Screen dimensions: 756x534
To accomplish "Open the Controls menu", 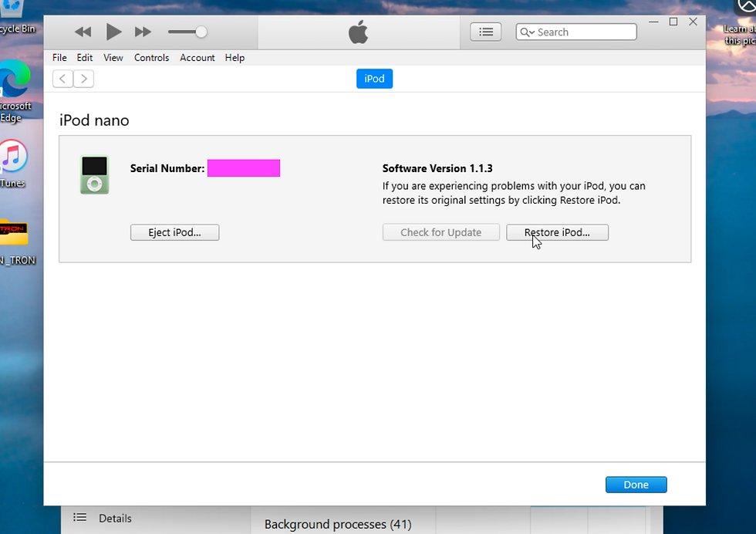I will point(151,57).
